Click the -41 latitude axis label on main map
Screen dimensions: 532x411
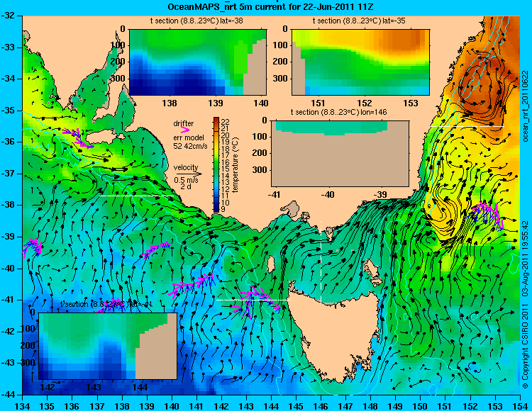point(9,300)
